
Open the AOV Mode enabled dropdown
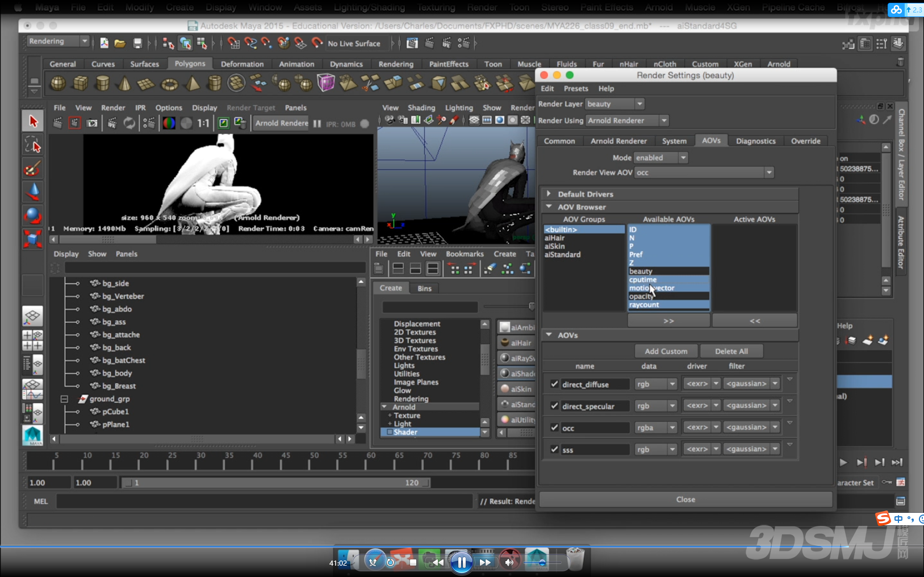click(661, 158)
